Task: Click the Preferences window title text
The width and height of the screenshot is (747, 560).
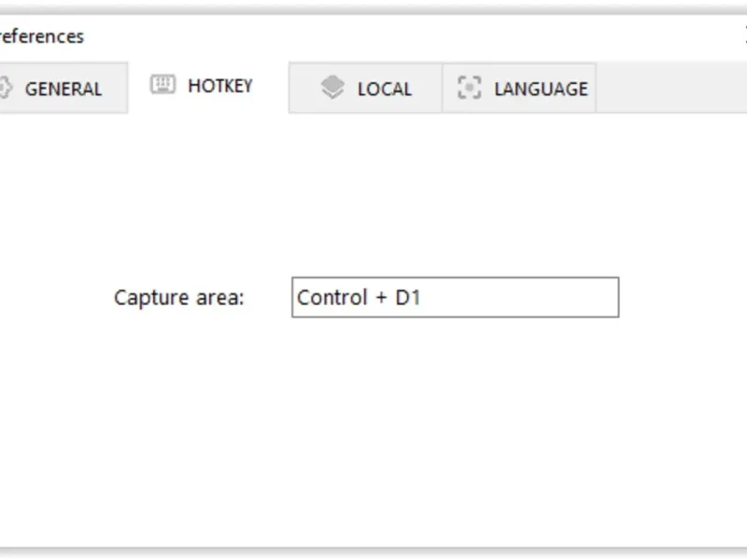Action: click(41, 36)
